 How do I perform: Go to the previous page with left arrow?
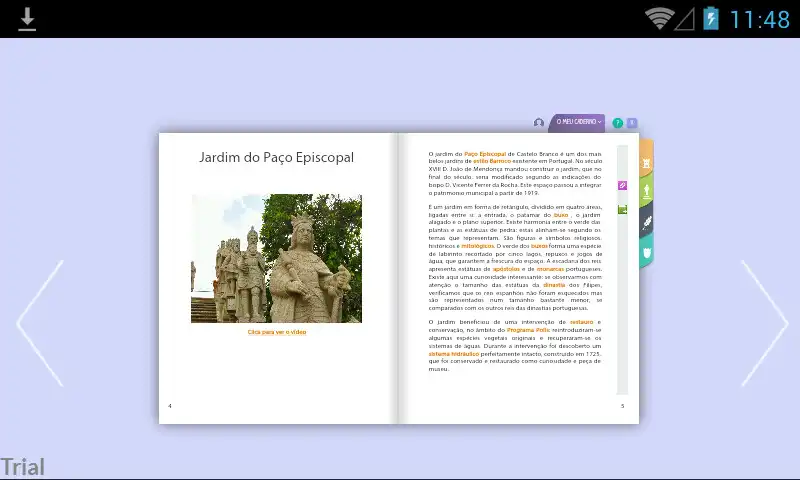[x=40, y=323]
